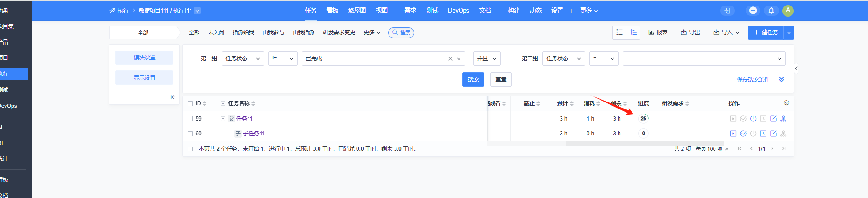This screenshot has height=198, width=868.
Task: Switch to the 看板 tab
Action: point(332,10)
